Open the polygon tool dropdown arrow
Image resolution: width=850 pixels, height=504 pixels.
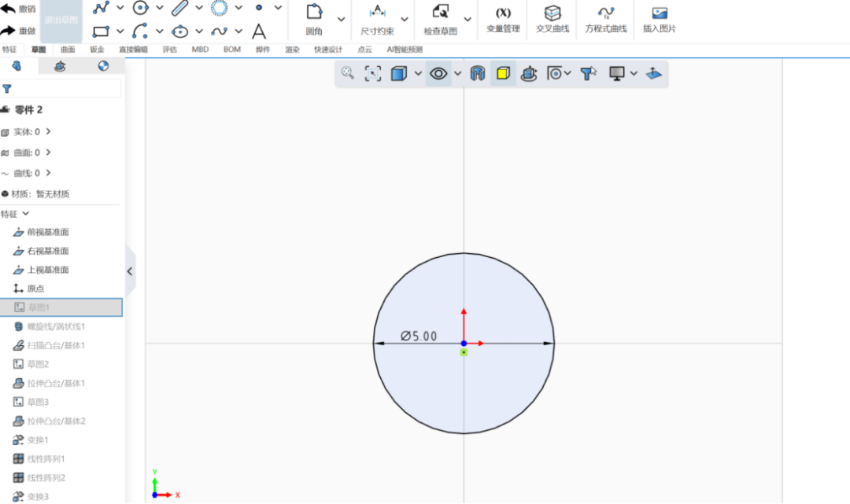point(238,8)
